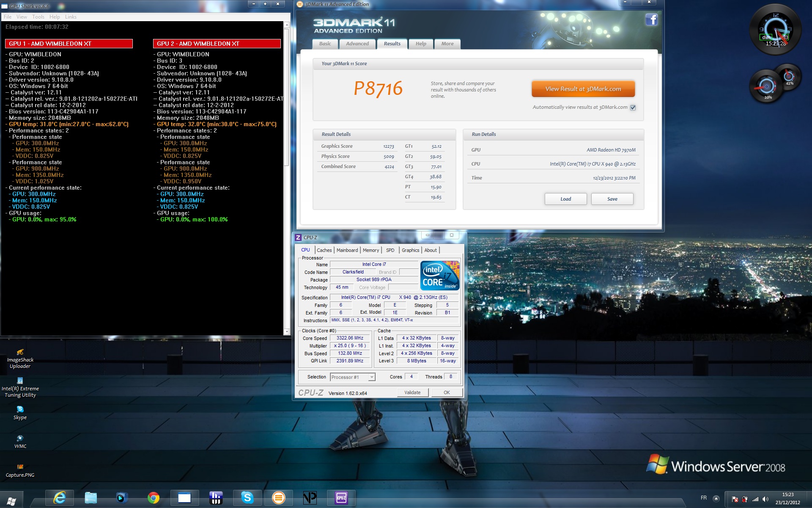The width and height of the screenshot is (812, 508).
Task: Open CPU-Z Graphics tab
Action: 410,250
